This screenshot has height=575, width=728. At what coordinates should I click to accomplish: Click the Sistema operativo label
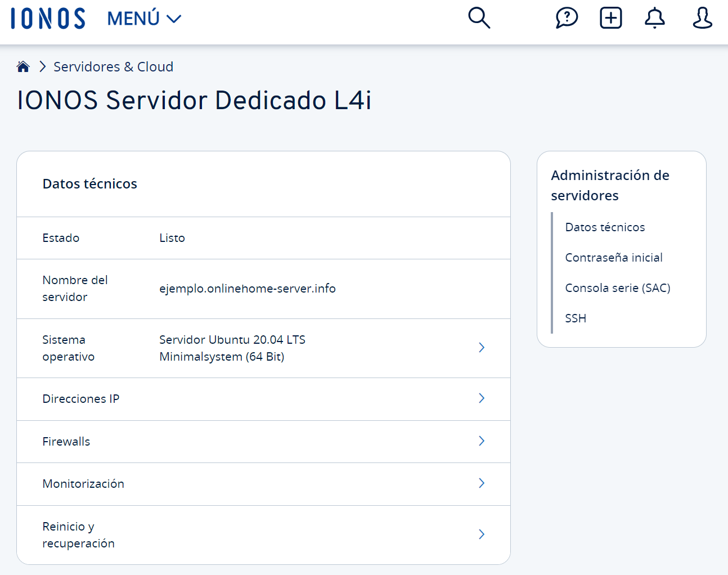pos(68,348)
